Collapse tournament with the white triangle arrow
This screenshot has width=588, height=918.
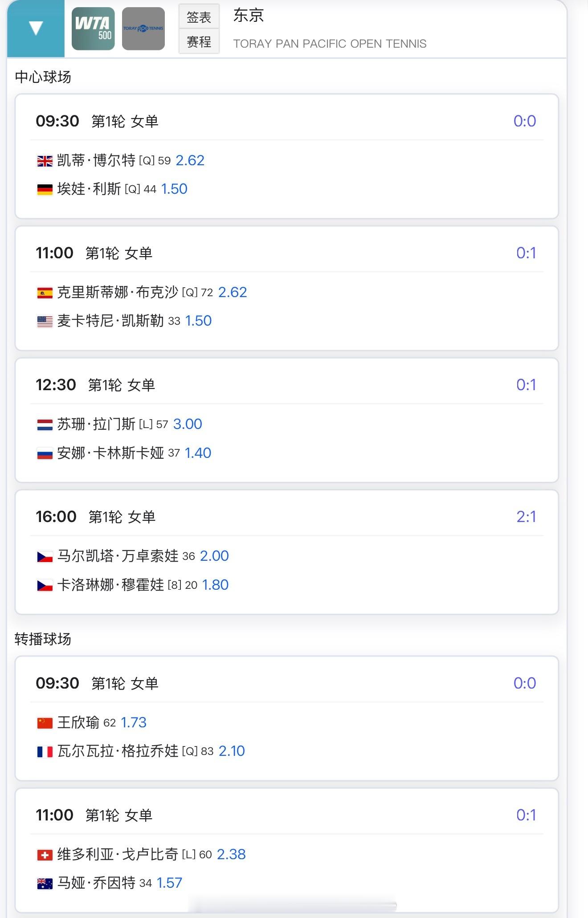[x=36, y=29]
